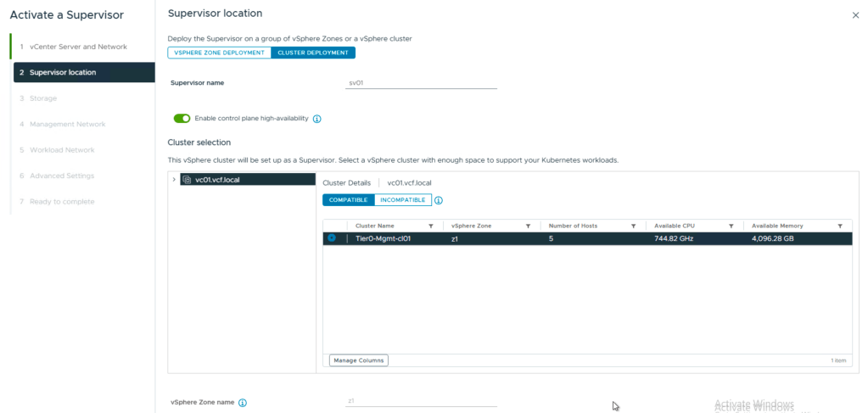This screenshot has height=413, width=868.
Task: Open Available Memory column filter
Action: (840, 226)
